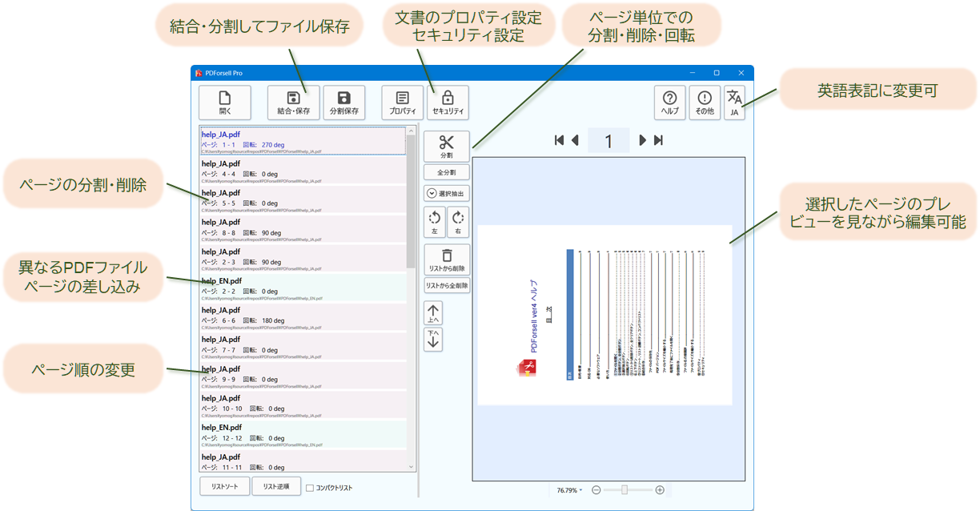Click the リスト逆順 button
This screenshot has width=980, height=511.
point(275,486)
